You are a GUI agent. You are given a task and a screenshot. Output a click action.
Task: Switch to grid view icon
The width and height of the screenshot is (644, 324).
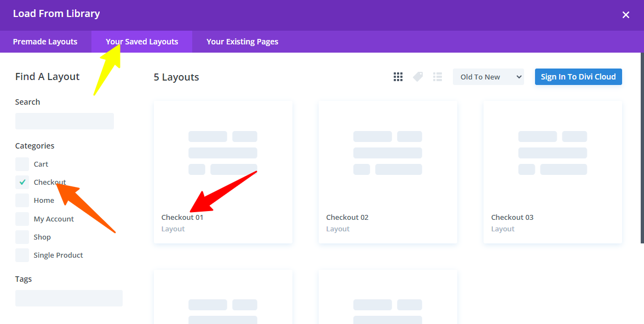[x=398, y=77]
